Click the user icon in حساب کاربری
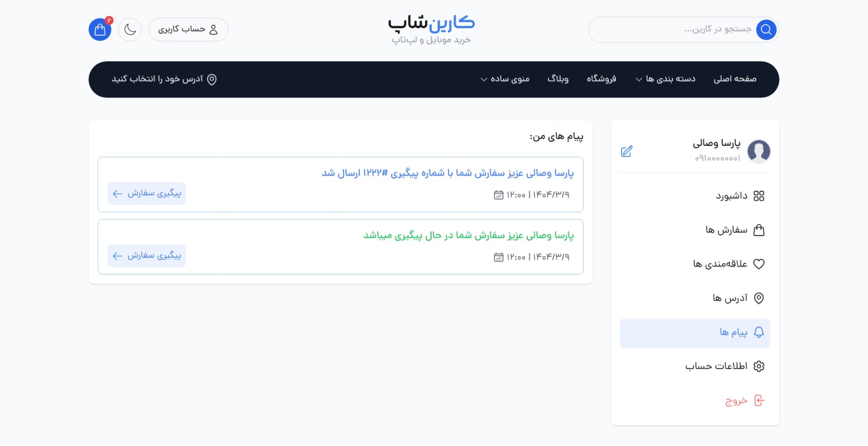Viewport: 868px width, 446px height. tap(214, 30)
